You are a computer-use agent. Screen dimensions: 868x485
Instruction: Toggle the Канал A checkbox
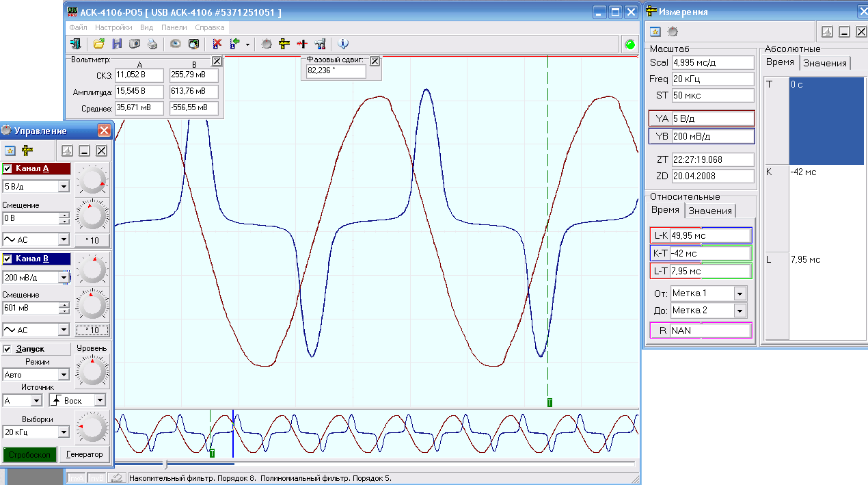click(8, 169)
